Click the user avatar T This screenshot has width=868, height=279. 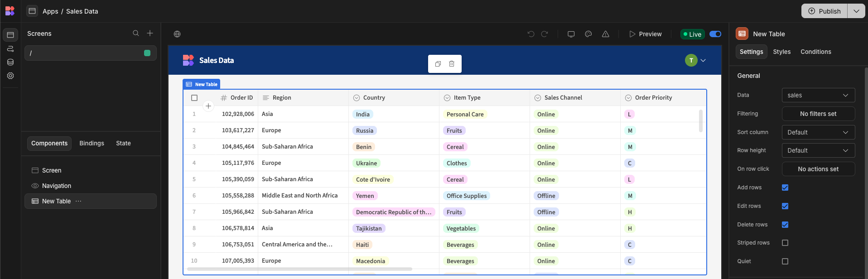point(691,60)
